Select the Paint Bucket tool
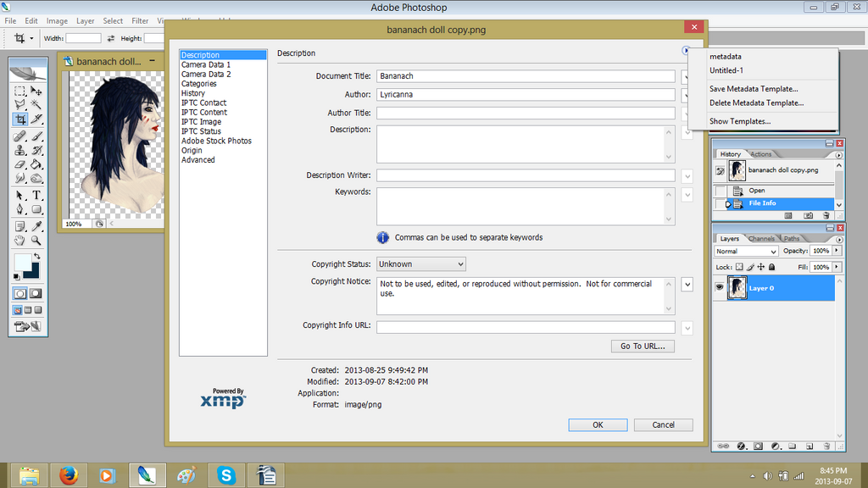The height and width of the screenshot is (488, 868). point(36,164)
